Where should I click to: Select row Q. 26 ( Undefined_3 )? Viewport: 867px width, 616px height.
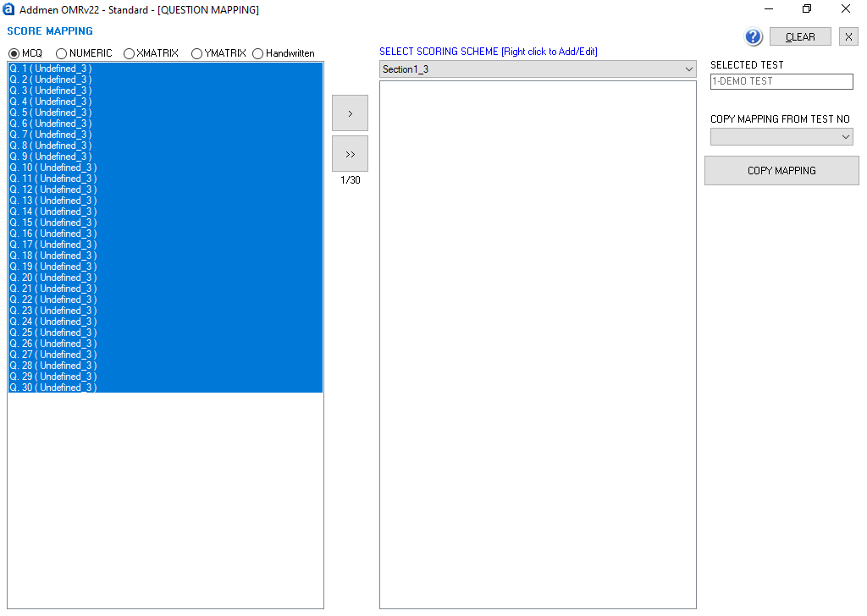165,344
